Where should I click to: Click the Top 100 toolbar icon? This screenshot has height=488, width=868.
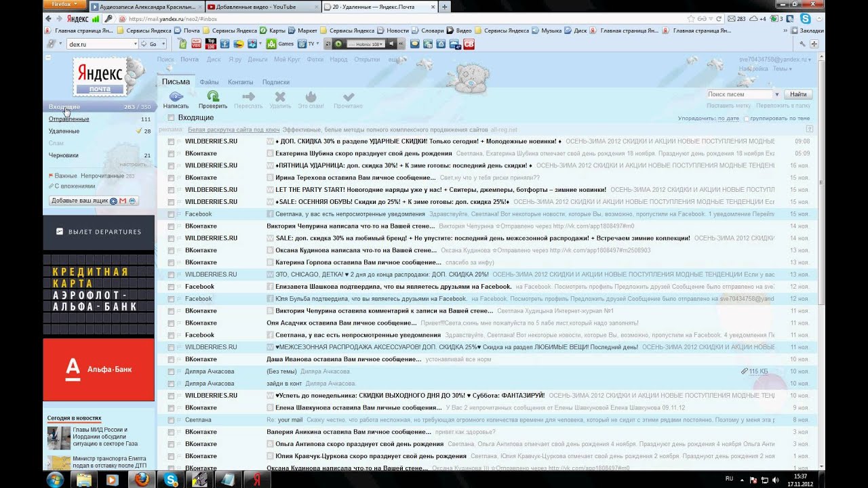[210, 43]
